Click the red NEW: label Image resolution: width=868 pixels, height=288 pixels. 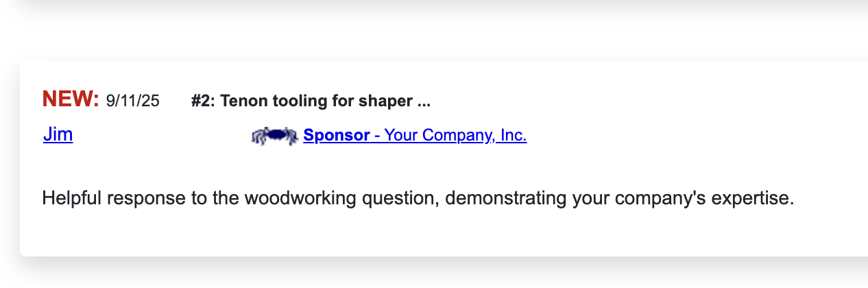pyautogui.click(x=71, y=99)
